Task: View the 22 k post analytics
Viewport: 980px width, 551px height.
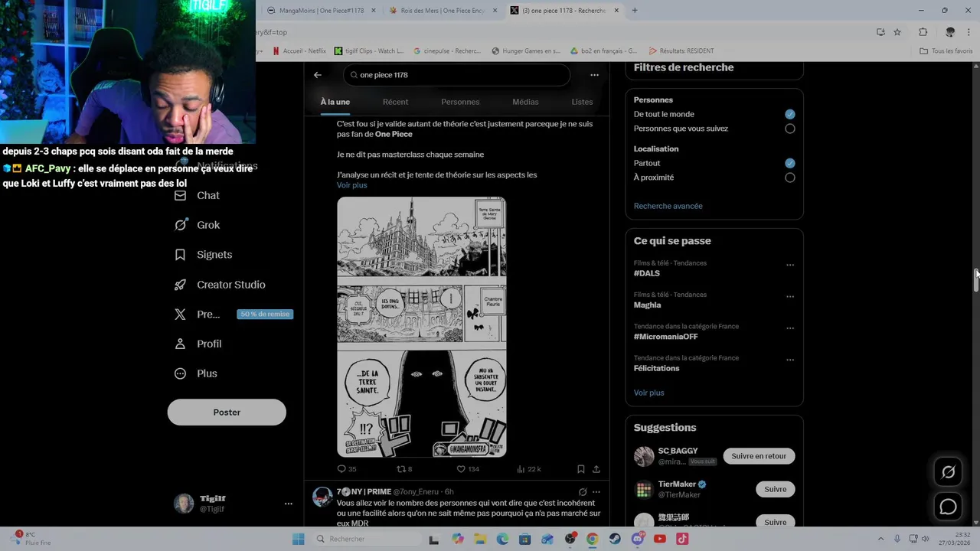Action: point(529,469)
